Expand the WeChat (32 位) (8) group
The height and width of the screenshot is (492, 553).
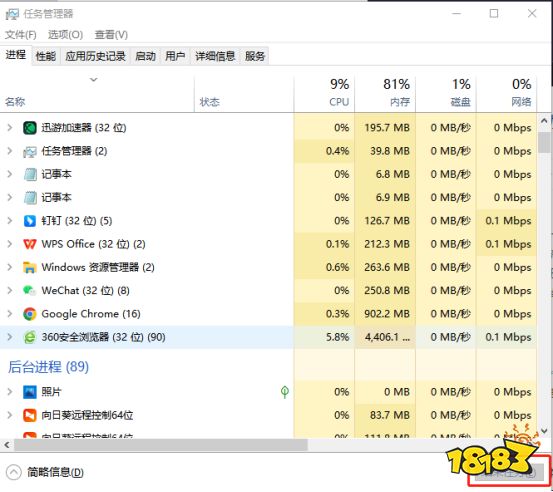(10, 291)
